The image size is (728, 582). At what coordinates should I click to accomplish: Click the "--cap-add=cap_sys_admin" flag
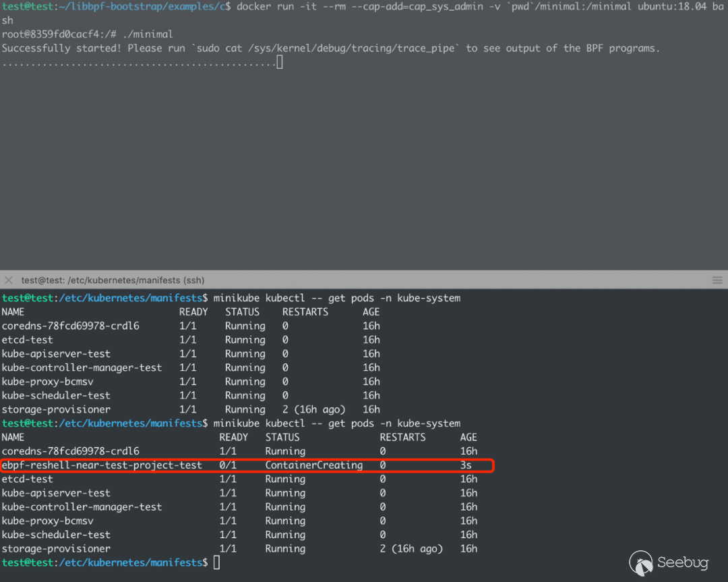417,7
